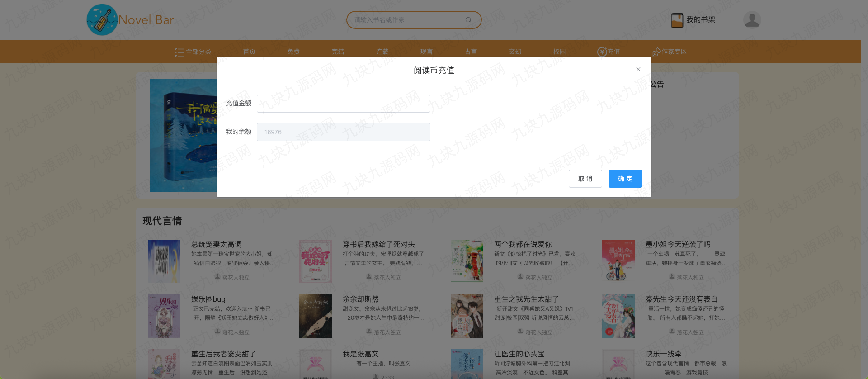Screen dimensions: 868x379
Task: Open the user avatar icon
Action: point(752,20)
